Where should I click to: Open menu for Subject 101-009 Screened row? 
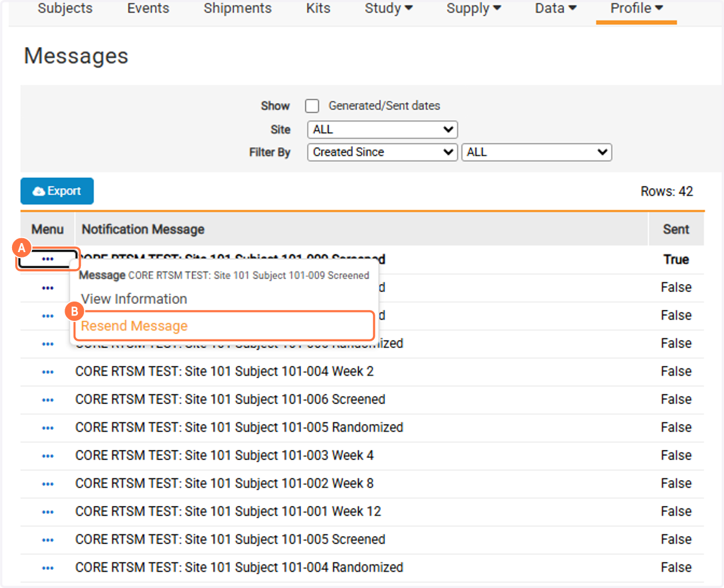48,259
